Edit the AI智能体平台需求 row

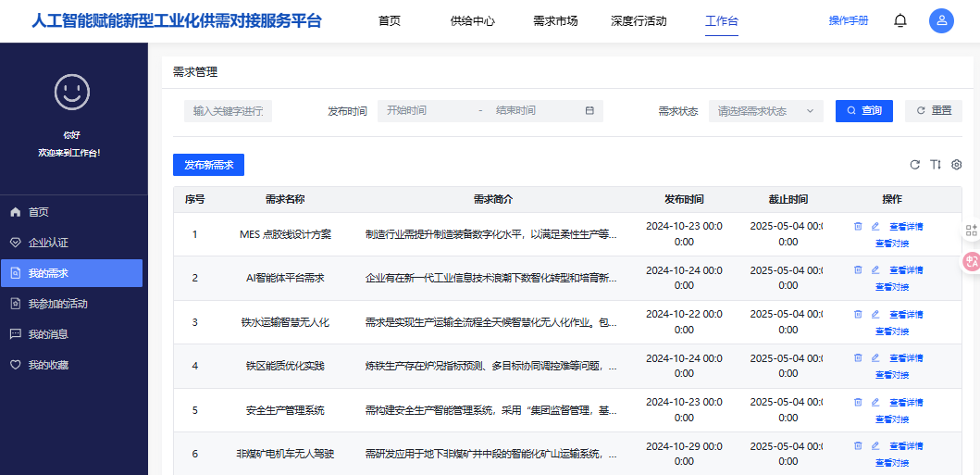875,270
